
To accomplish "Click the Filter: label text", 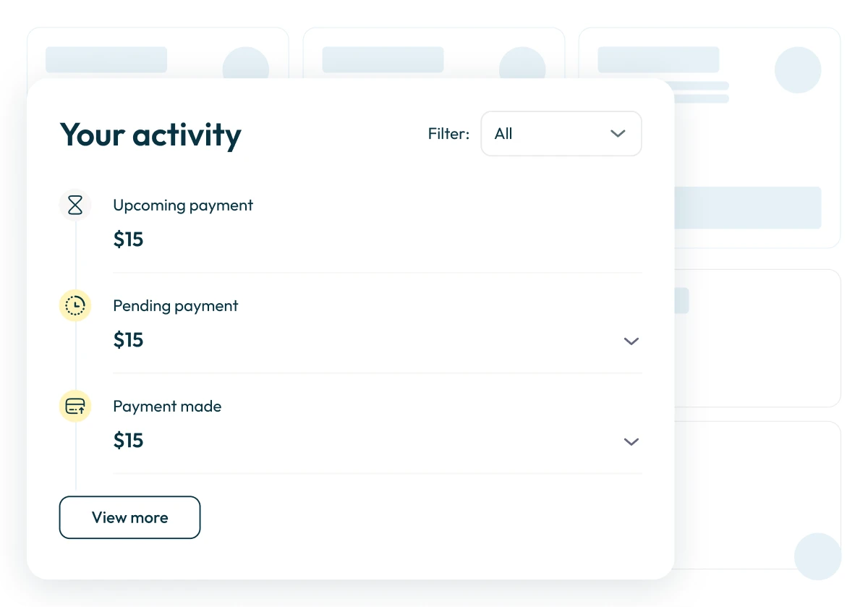I will pyautogui.click(x=448, y=134).
